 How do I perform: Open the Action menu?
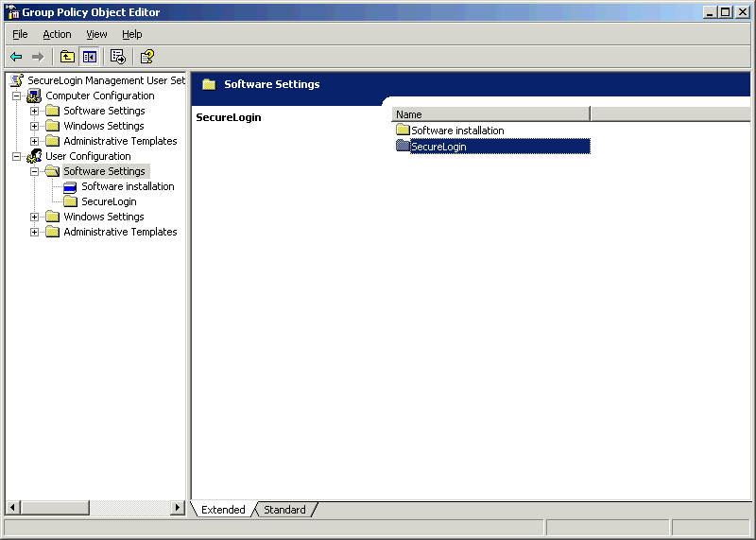[57, 34]
